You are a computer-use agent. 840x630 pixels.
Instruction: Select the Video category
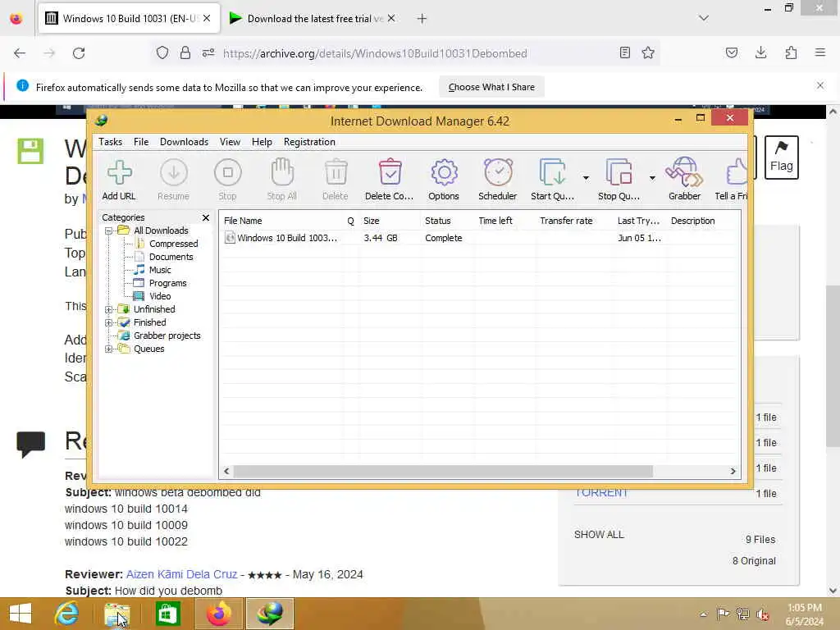tap(160, 296)
